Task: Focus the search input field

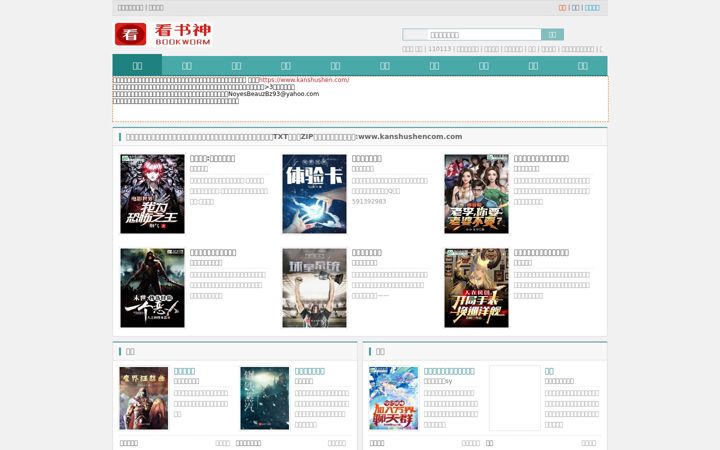Action: [x=484, y=34]
